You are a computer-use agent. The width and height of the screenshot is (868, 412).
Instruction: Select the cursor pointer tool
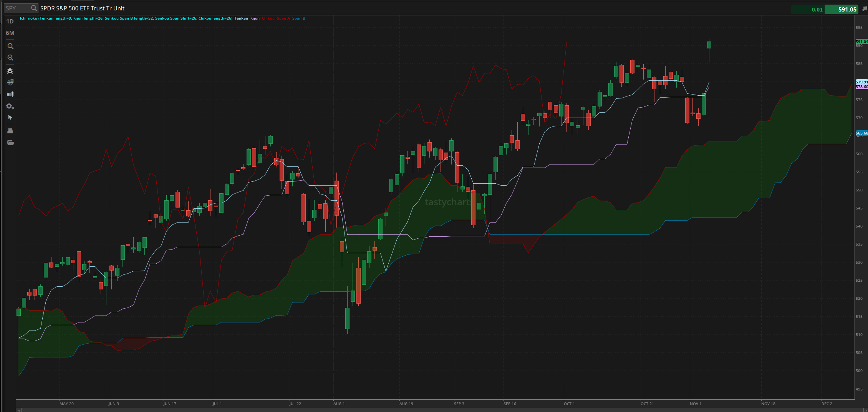point(10,118)
